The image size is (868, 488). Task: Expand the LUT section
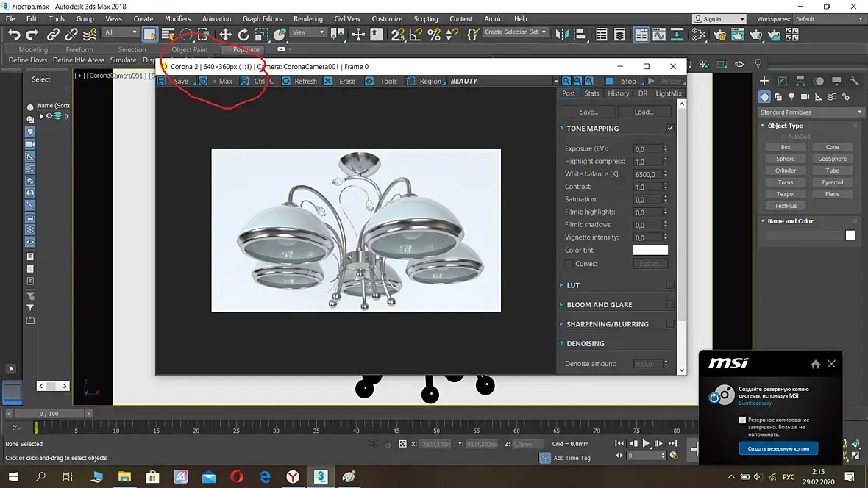573,285
